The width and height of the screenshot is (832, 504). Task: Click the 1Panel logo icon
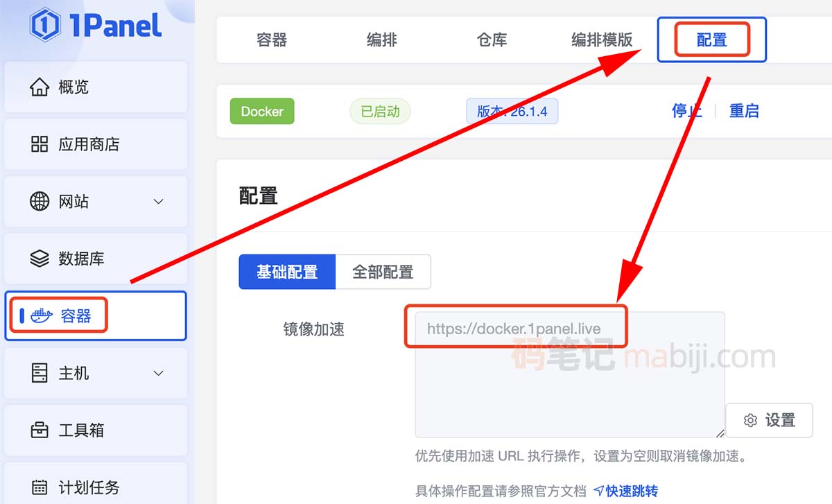(x=45, y=26)
